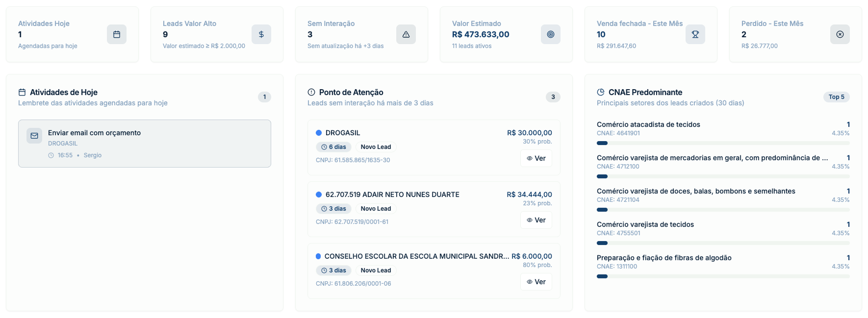Click Ver button on the DROGASIL lead
Viewport: 868px width, 318px height.
[536, 158]
